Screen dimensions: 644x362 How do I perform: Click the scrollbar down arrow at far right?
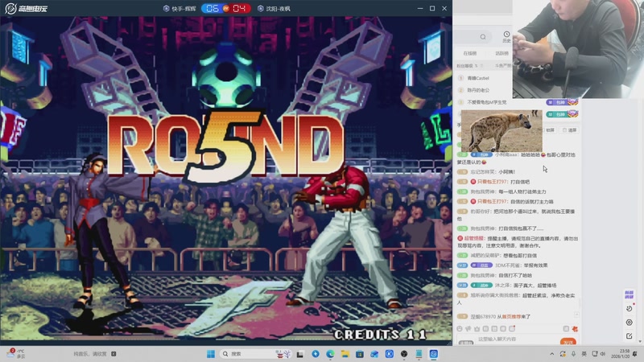pos(640,341)
